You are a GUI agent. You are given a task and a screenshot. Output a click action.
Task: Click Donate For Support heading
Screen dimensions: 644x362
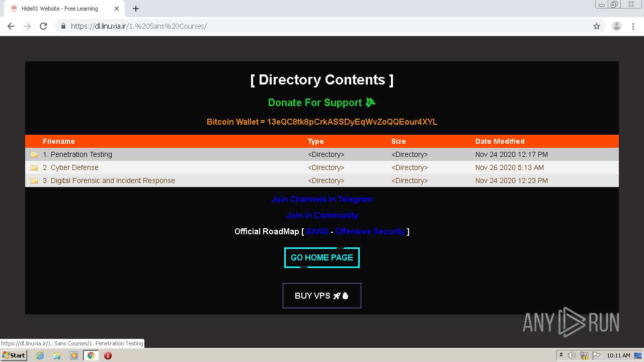(x=322, y=103)
